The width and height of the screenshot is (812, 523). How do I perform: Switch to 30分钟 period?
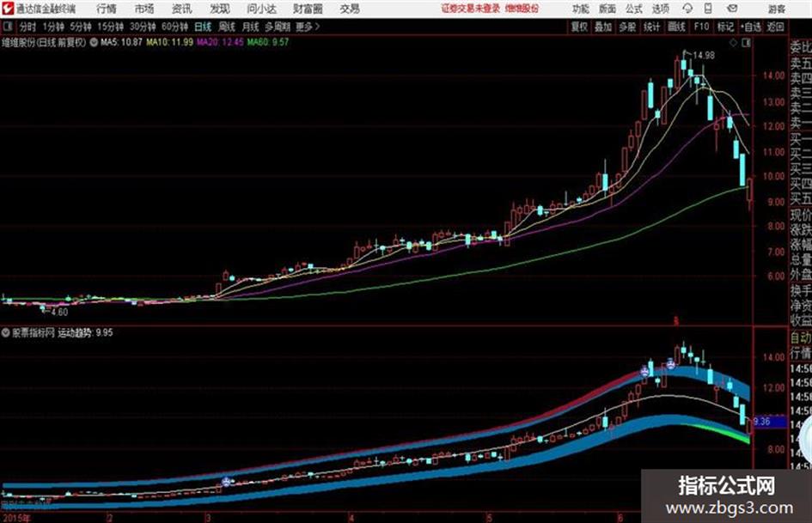pyautogui.click(x=143, y=27)
